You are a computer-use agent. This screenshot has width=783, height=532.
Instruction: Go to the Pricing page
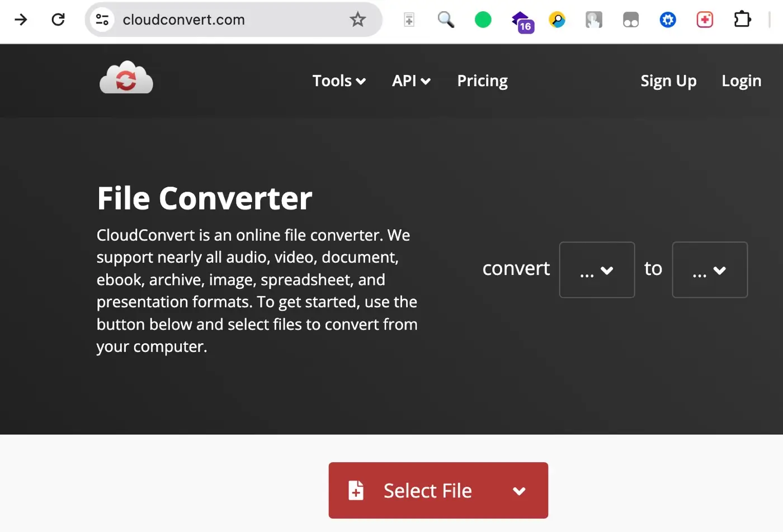(482, 81)
